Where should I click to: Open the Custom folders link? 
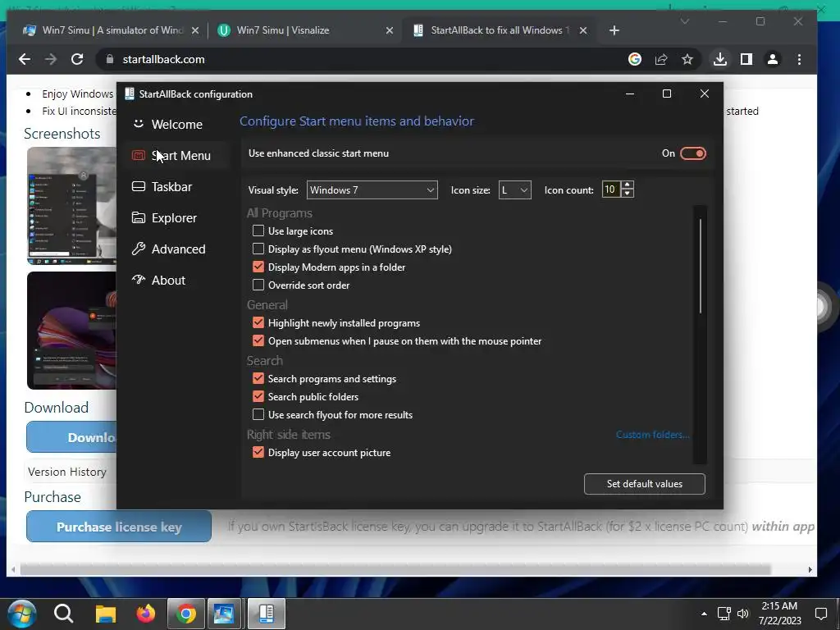point(652,435)
